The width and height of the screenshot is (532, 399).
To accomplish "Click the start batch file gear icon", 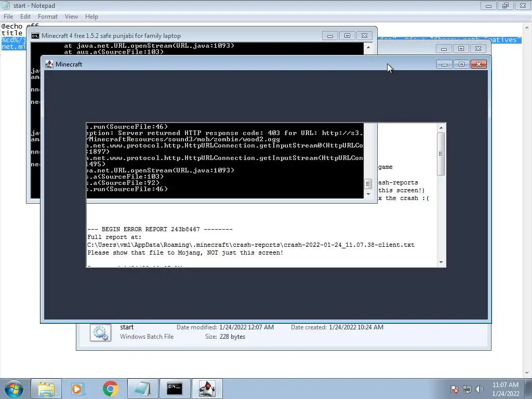I will tap(100, 332).
